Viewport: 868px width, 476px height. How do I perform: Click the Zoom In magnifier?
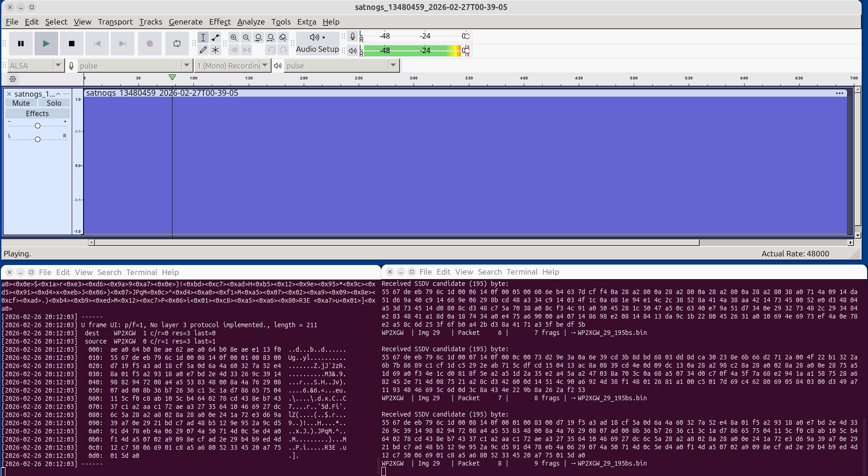pyautogui.click(x=234, y=38)
